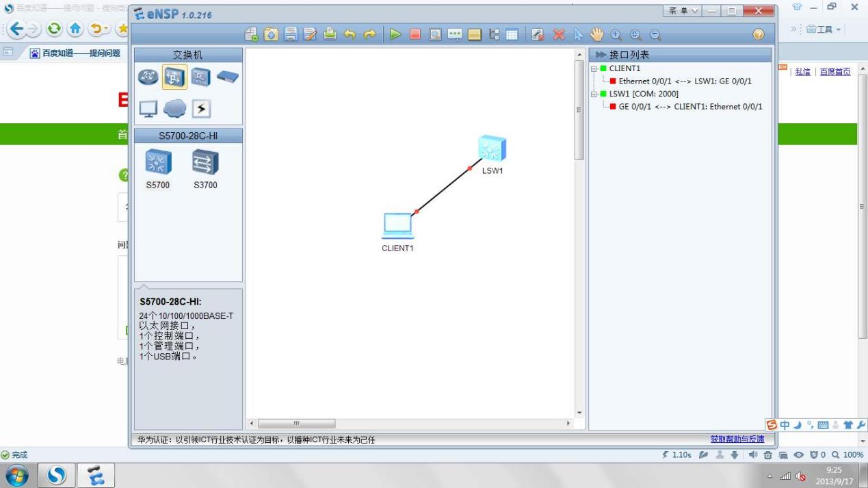Pick the S5700 switch model

click(158, 169)
